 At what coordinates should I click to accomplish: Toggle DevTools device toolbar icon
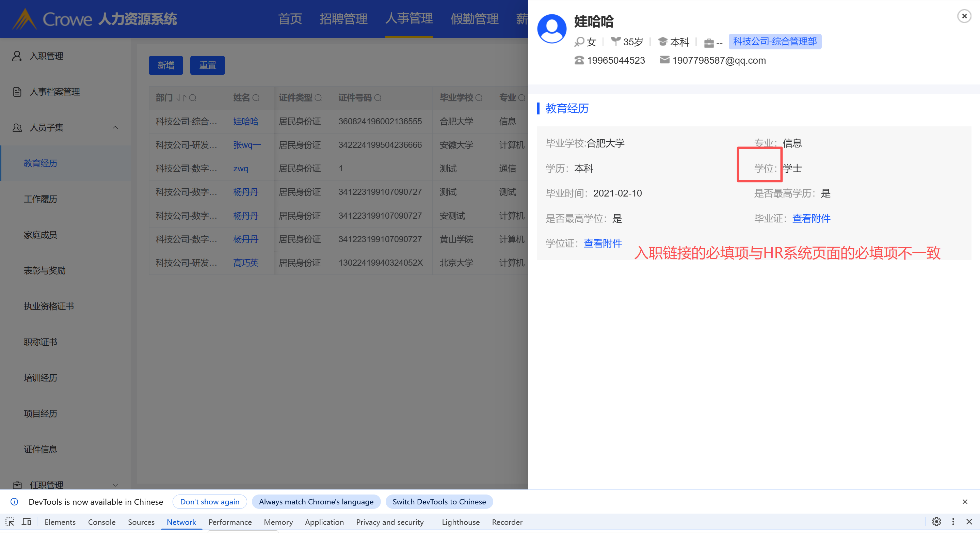(26, 521)
